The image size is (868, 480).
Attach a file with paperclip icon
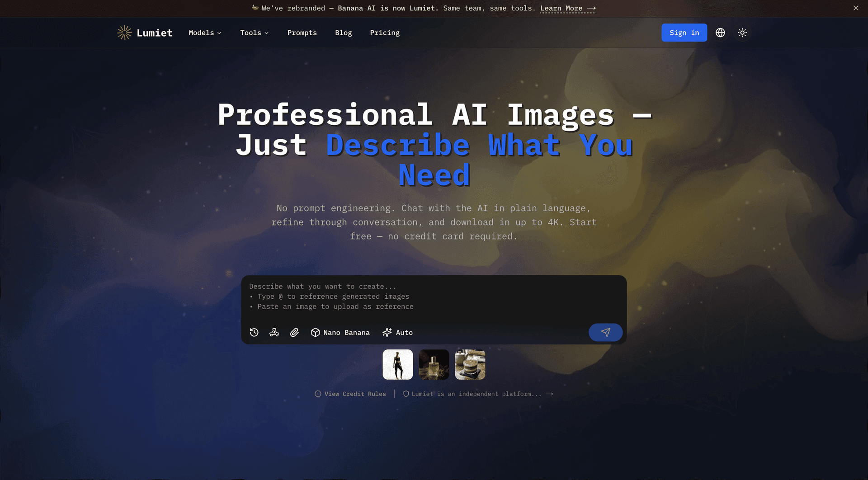coord(294,332)
